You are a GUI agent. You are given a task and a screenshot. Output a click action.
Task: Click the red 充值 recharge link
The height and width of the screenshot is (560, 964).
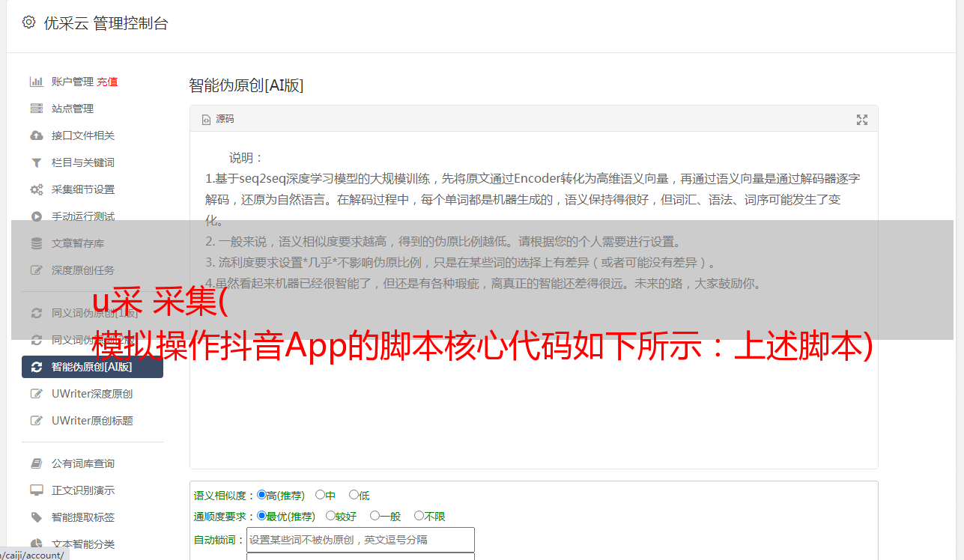107,82
